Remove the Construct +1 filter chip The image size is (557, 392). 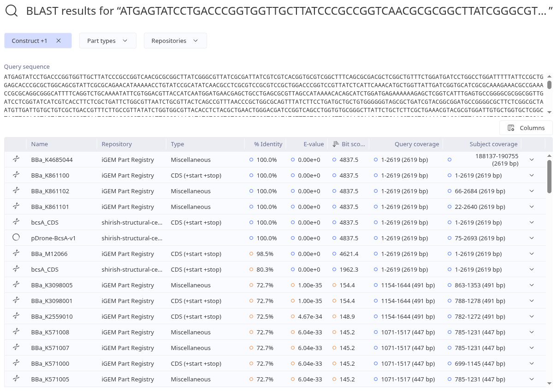(x=59, y=41)
